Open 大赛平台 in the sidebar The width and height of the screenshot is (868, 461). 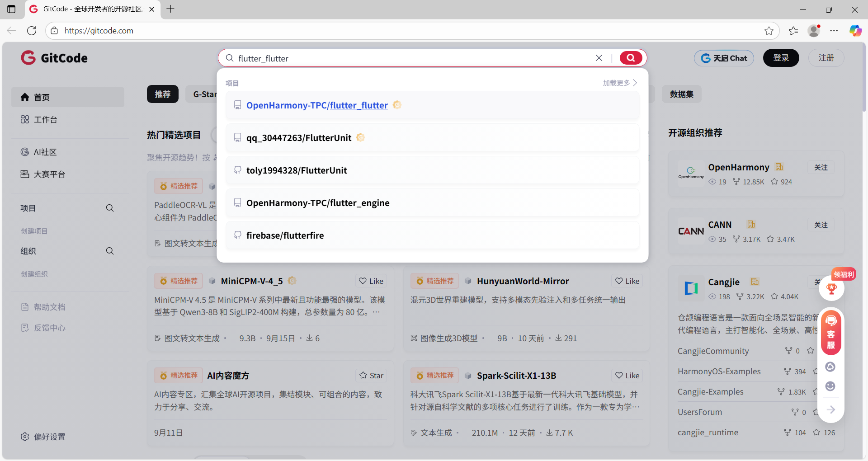[x=68, y=174]
